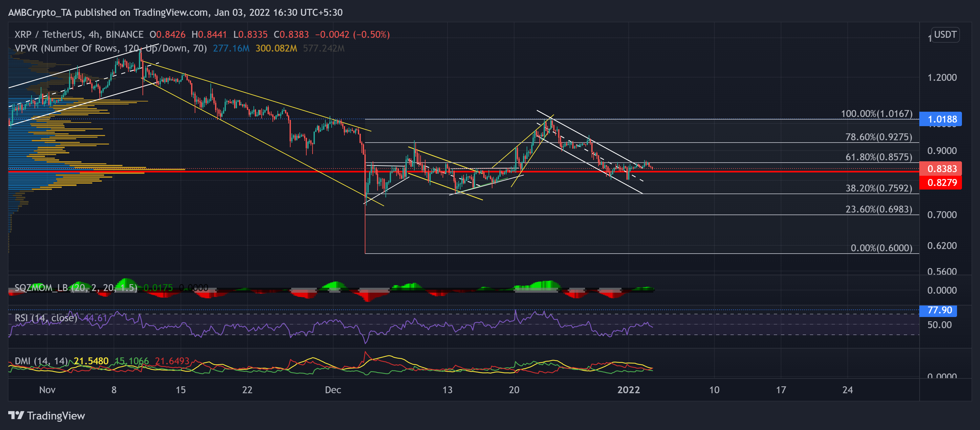
Task: Click the 1.2000 price axis value
Action: (942, 77)
